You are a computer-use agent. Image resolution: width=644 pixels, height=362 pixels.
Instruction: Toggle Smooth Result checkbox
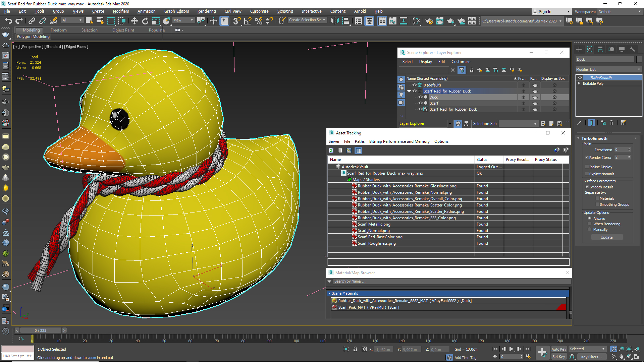click(x=587, y=187)
